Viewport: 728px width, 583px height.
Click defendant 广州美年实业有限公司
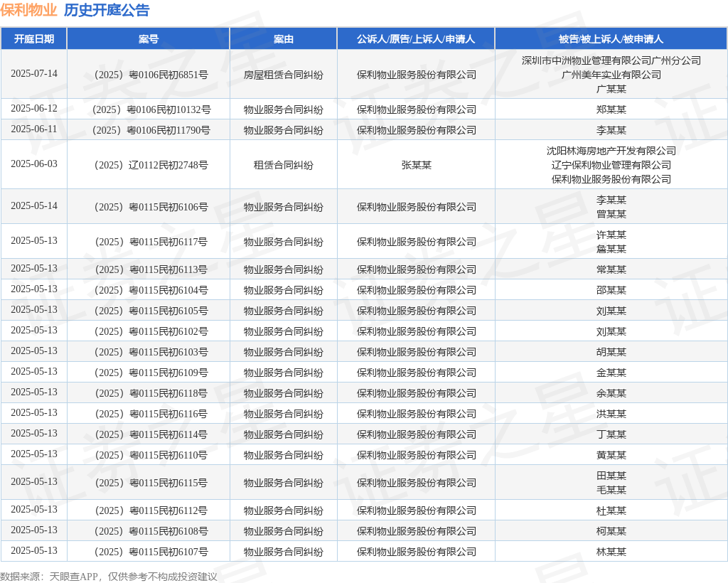(611, 75)
